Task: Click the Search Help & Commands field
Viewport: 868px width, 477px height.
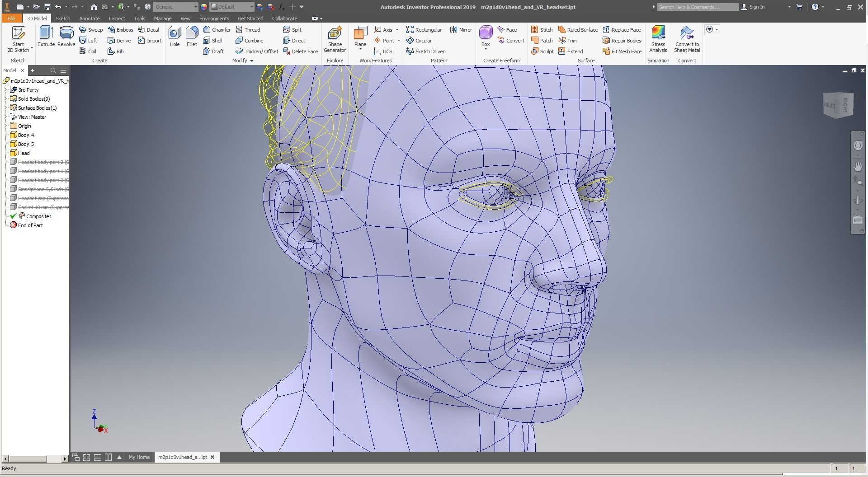Action: [698, 7]
